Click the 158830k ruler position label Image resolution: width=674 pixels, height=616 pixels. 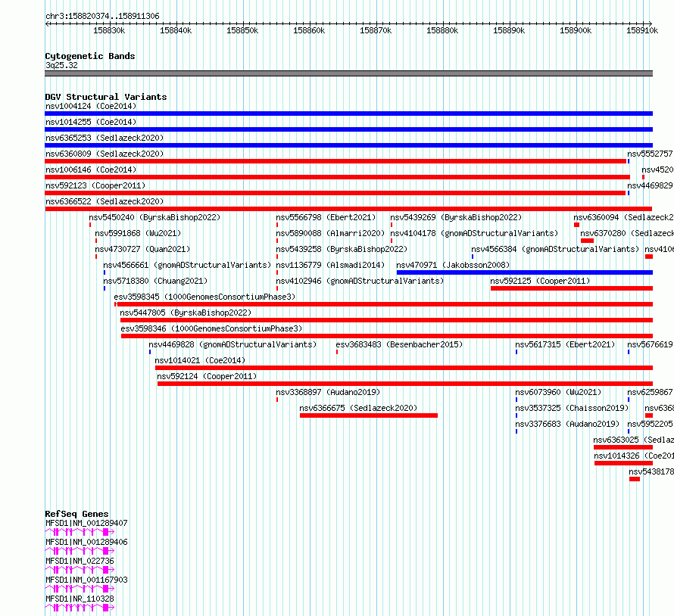click(109, 30)
